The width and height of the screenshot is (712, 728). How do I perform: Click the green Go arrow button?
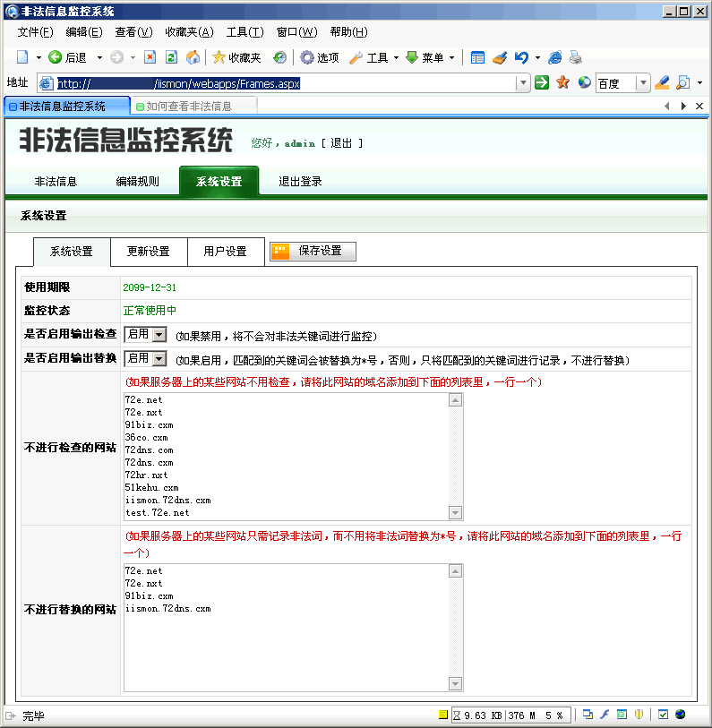[542, 82]
